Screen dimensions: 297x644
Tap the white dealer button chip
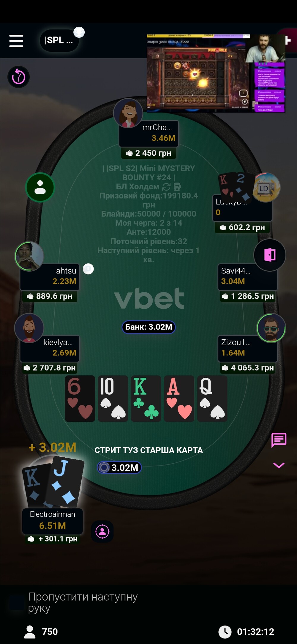click(88, 269)
